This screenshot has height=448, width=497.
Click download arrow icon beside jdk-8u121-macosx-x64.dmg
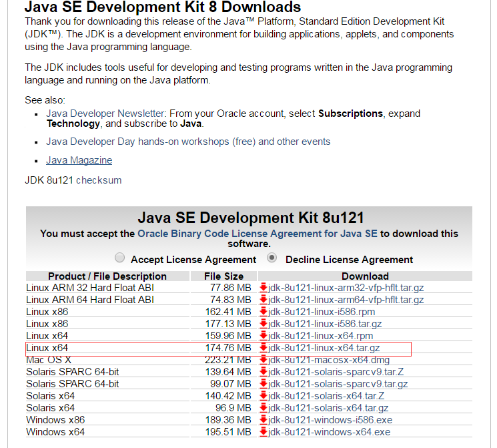263,360
